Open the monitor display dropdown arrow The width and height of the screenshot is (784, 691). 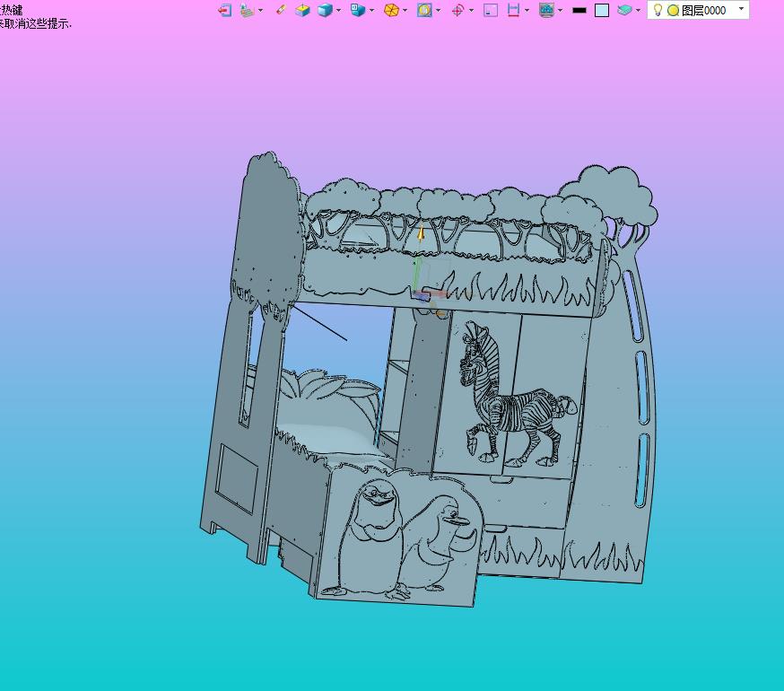(x=560, y=11)
